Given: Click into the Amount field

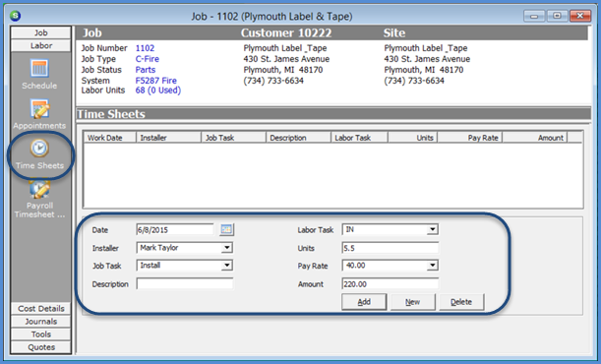Looking at the screenshot, I should pyautogui.click(x=390, y=284).
